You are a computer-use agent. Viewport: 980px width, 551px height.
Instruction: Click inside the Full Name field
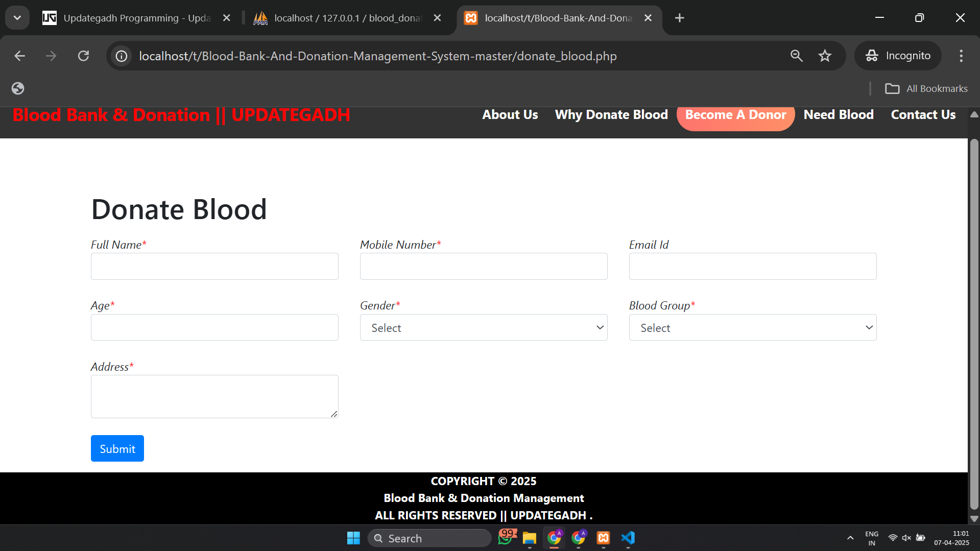pyautogui.click(x=214, y=266)
